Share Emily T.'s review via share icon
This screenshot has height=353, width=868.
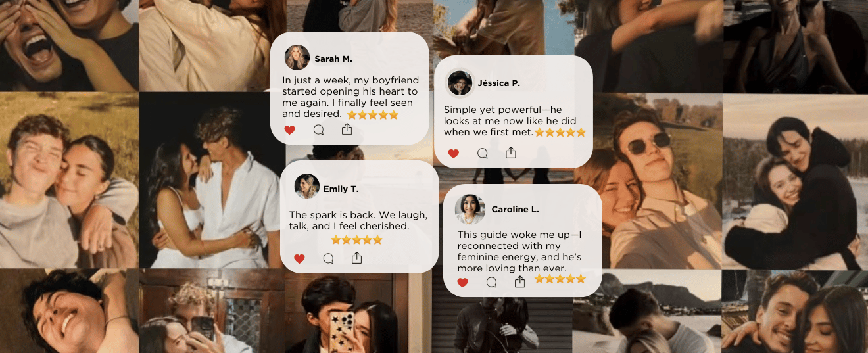[x=357, y=258]
